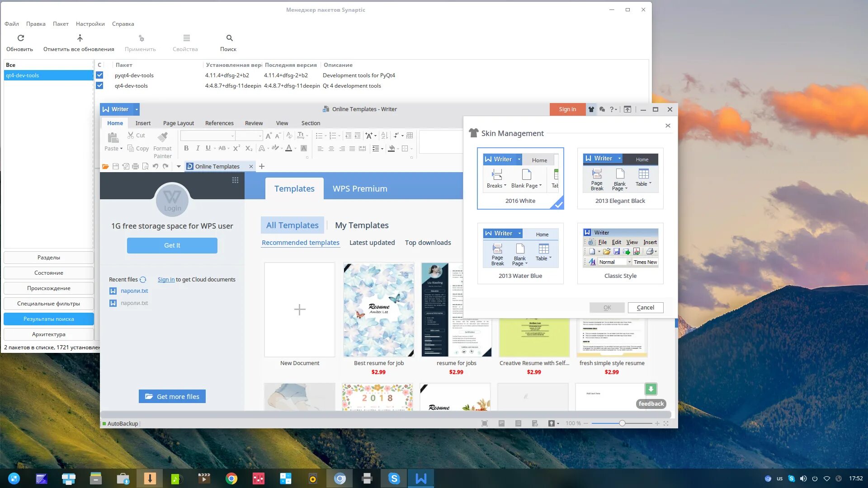Click the Print Preview icon in quick access toolbar
Viewport: 868px width, 488px height.
pyautogui.click(x=145, y=166)
